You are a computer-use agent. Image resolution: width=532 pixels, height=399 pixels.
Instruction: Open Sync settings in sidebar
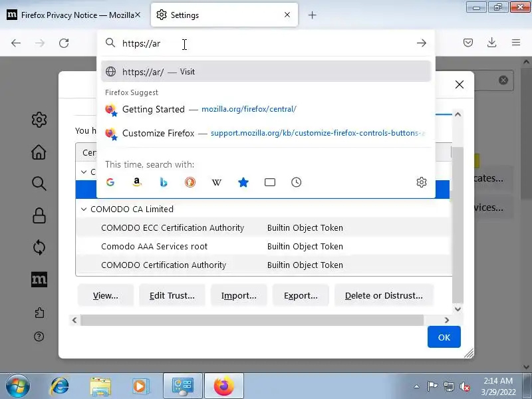[39, 247]
